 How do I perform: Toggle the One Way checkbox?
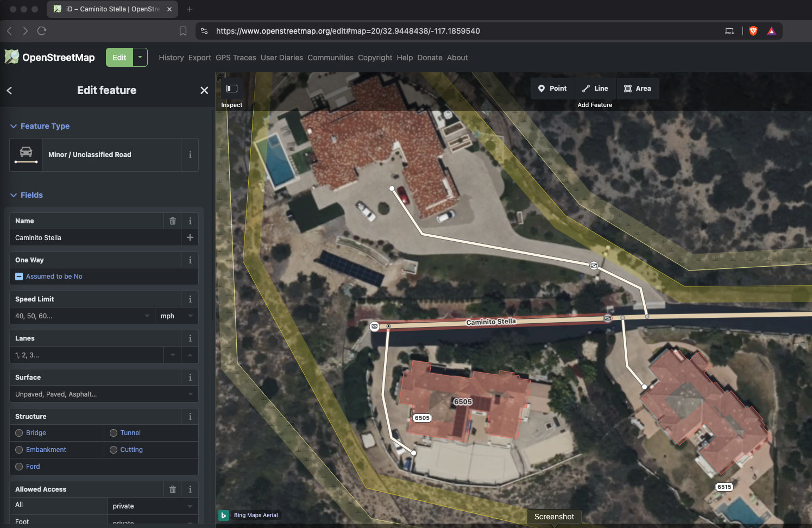pos(19,276)
